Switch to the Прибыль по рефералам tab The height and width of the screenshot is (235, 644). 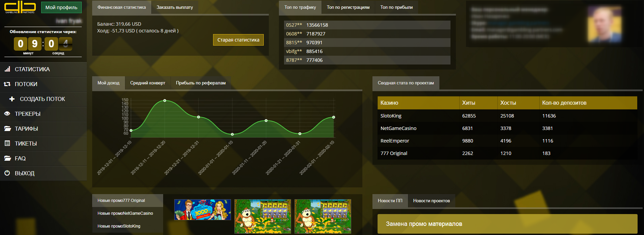(x=201, y=83)
